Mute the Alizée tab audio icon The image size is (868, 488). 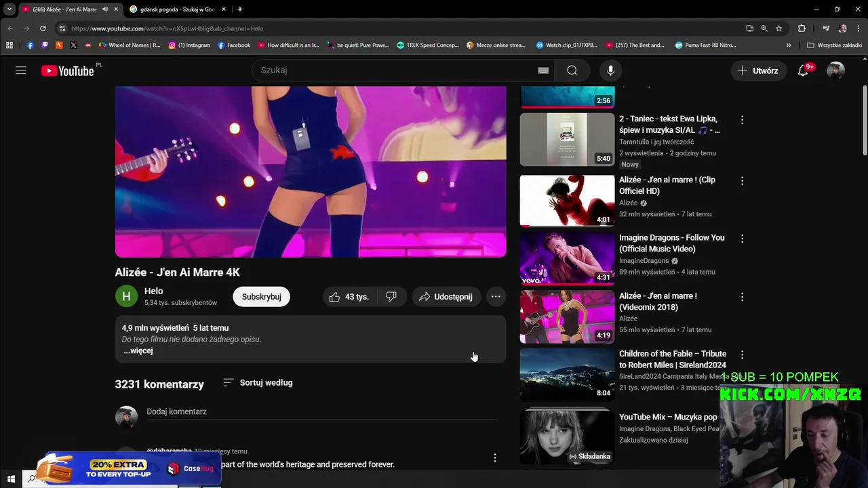[x=105, y=9]
